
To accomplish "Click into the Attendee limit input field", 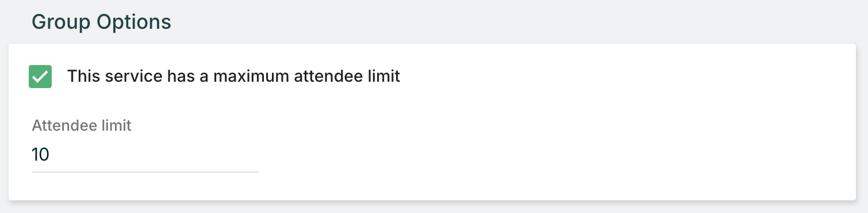I will pos(145,155).
